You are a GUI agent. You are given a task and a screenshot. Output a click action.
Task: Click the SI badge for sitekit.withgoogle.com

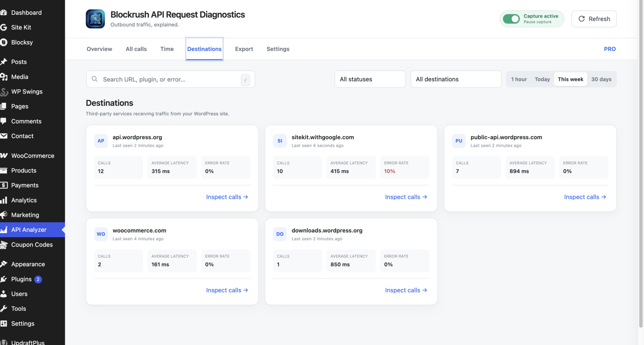click(280, 141)
